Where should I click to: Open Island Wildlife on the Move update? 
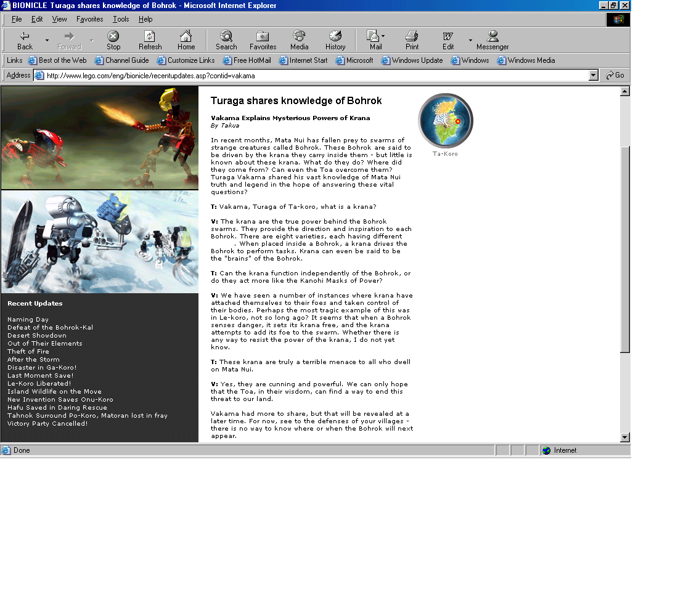54,391
